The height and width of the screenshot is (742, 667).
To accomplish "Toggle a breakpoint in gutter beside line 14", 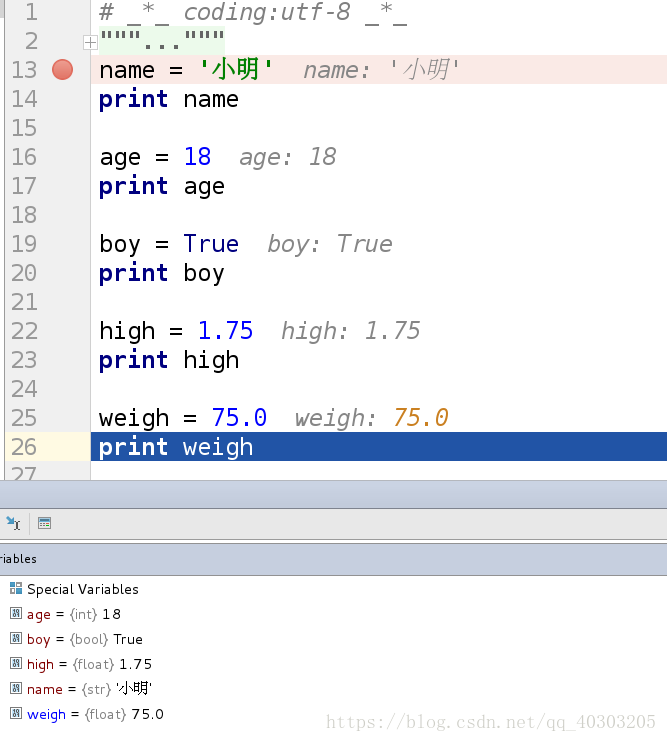I will click(62, 99).
